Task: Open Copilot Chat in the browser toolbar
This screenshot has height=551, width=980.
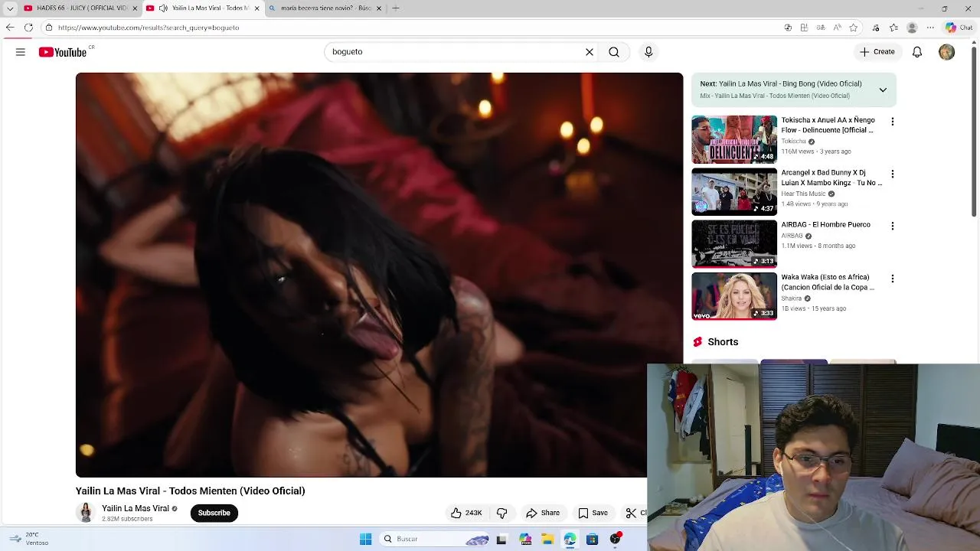Action: click(x=959, y=28)
